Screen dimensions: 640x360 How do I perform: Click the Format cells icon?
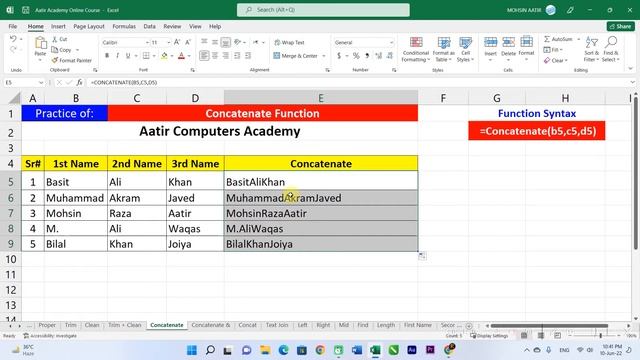[x=526, y=42]
